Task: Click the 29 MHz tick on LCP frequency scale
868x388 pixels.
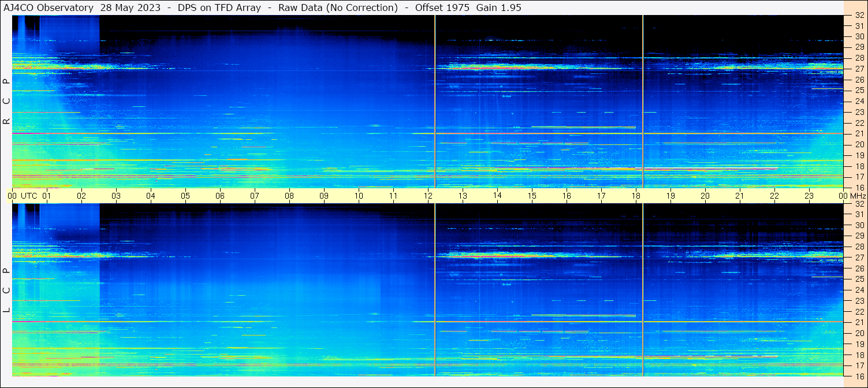Action: (859, 236)
